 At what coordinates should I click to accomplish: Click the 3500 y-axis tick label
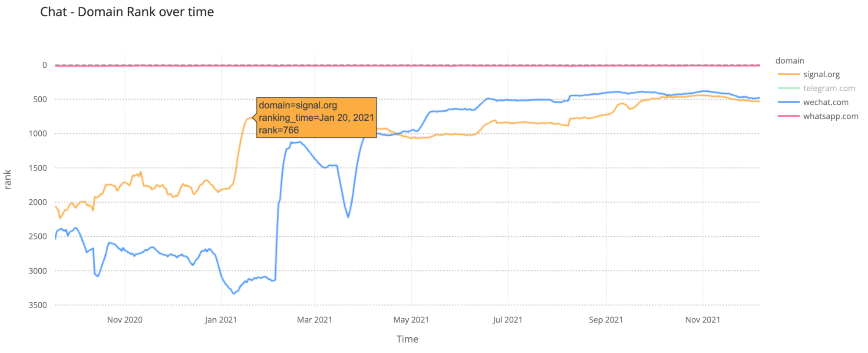38,305
